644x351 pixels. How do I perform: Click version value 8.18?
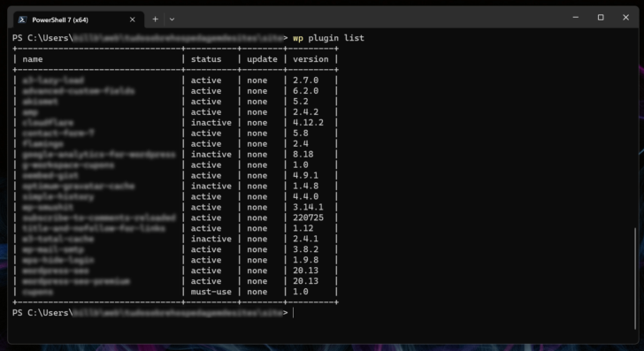tap(303, 155)
